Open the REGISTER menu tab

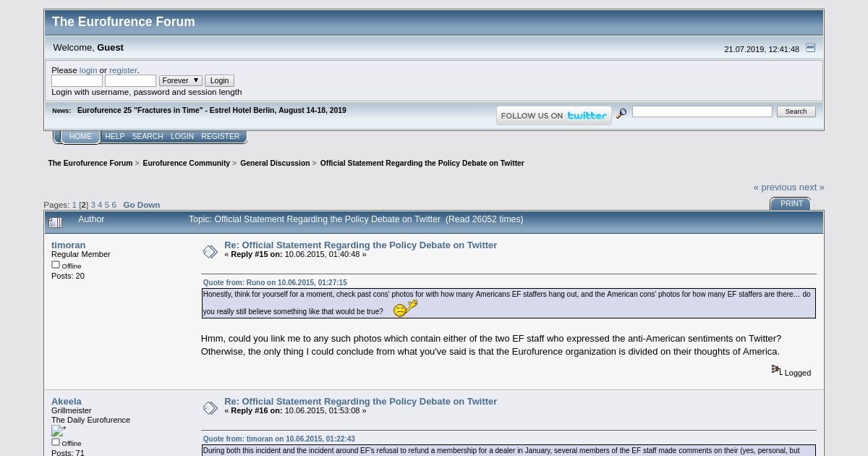tap(221, 137)
